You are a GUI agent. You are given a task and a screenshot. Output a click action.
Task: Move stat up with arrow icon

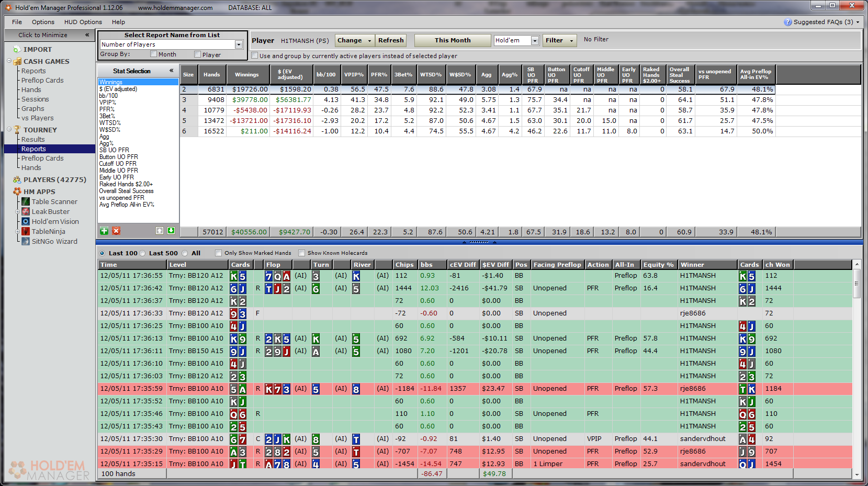tap(160, 231)
